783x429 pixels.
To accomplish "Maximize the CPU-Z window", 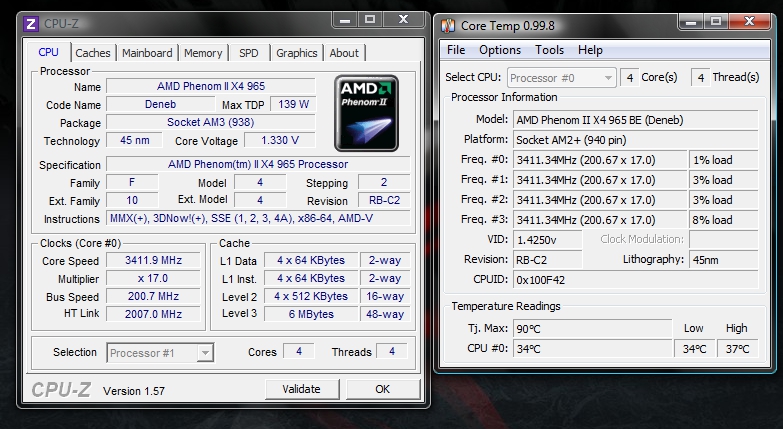I will coord(370,20).
